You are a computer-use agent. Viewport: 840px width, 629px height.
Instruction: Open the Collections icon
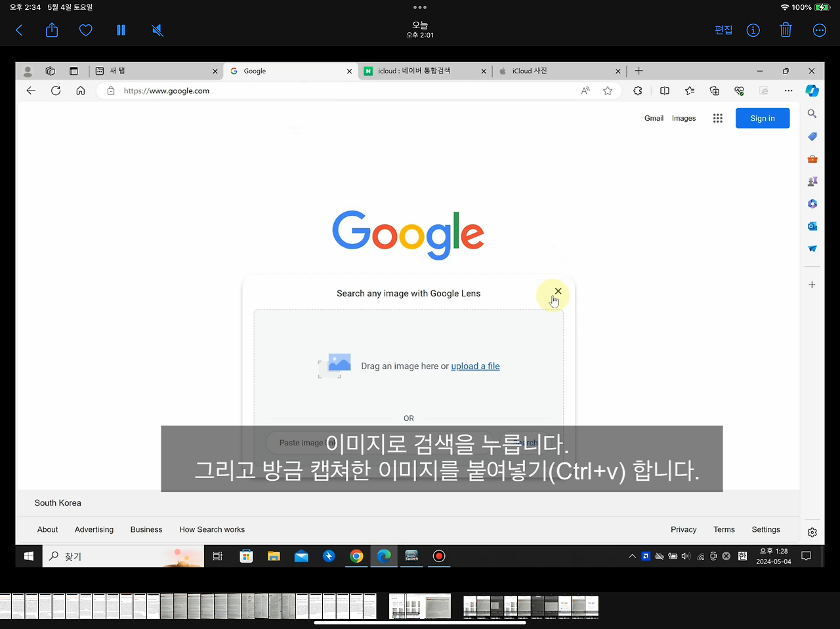click(715, 91)
